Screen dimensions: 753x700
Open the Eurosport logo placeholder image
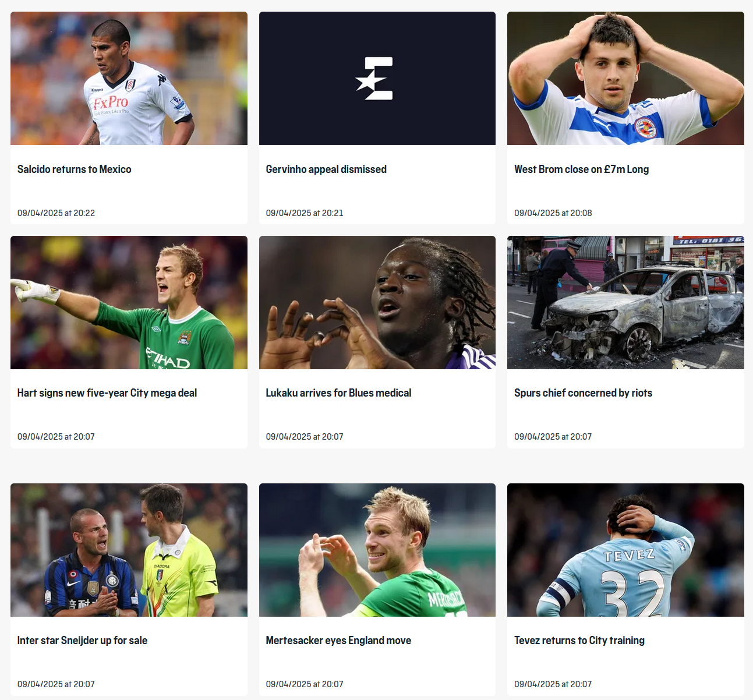point(377,78)
